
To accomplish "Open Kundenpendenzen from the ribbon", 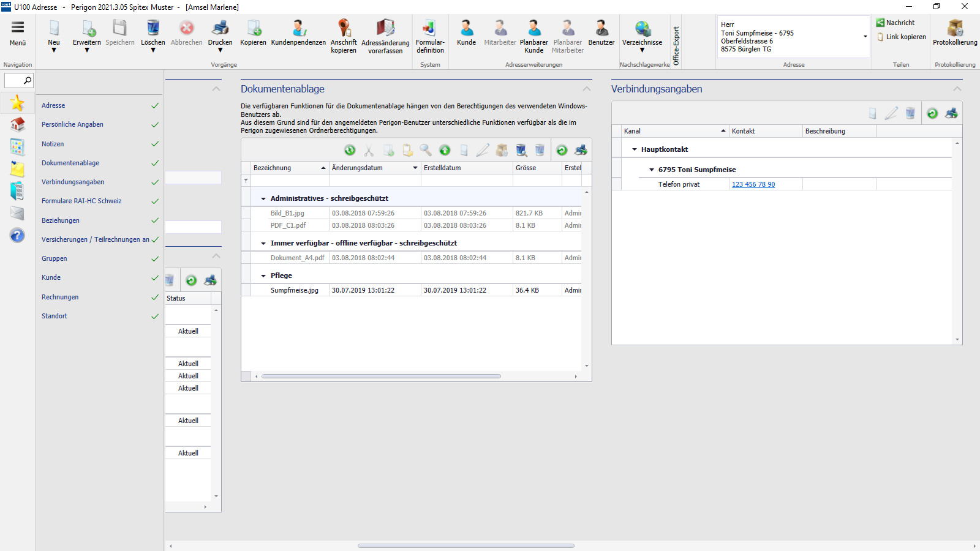I will (x=298, y=28).
